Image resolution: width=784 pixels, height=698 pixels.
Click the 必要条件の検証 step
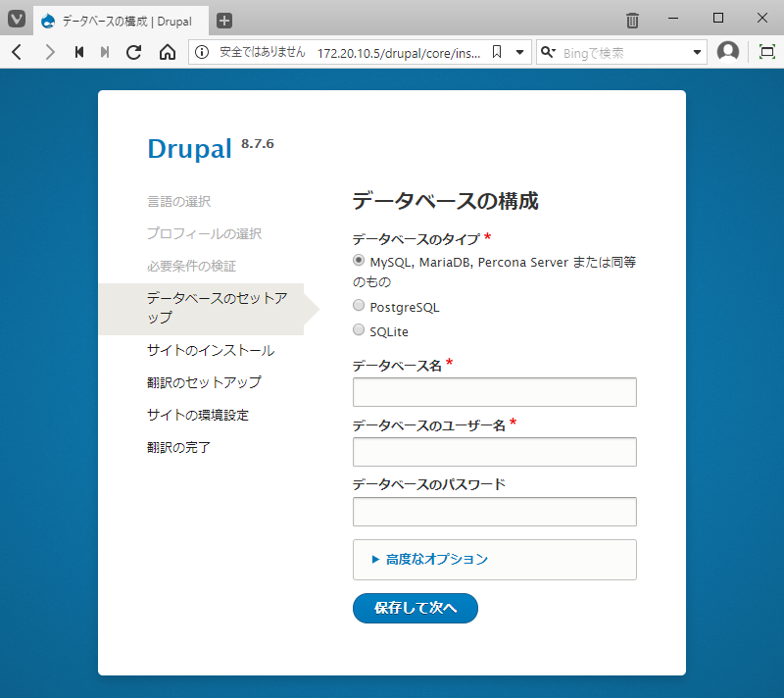point(191,266)
